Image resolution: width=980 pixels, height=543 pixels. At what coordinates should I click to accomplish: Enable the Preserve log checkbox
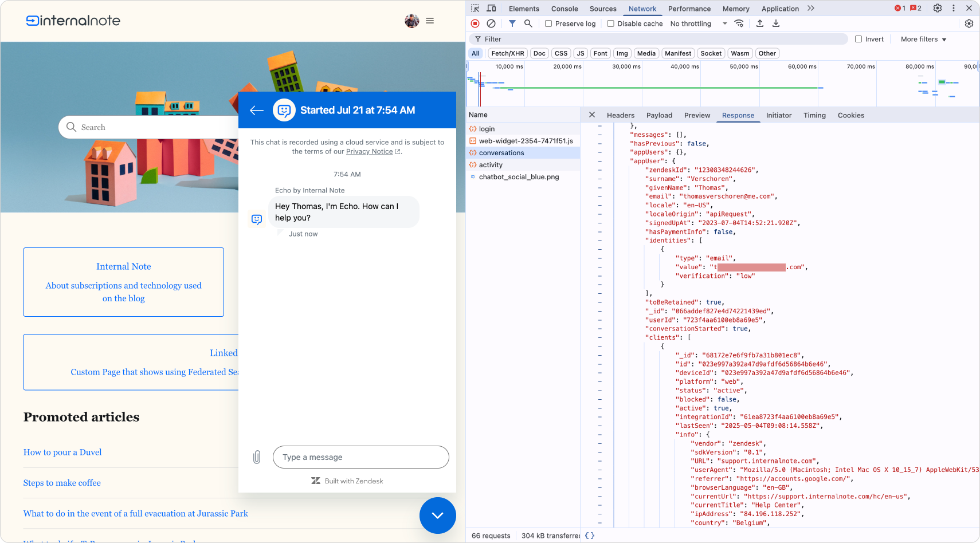548,23
